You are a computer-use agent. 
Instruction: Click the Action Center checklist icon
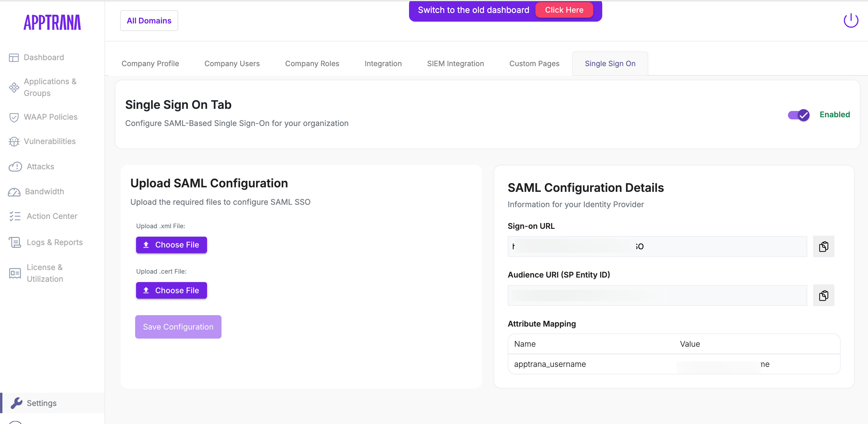(x=15, y=216)
